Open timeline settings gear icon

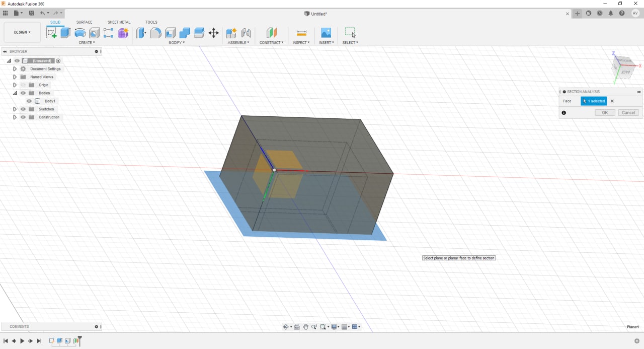coord(637,341)
